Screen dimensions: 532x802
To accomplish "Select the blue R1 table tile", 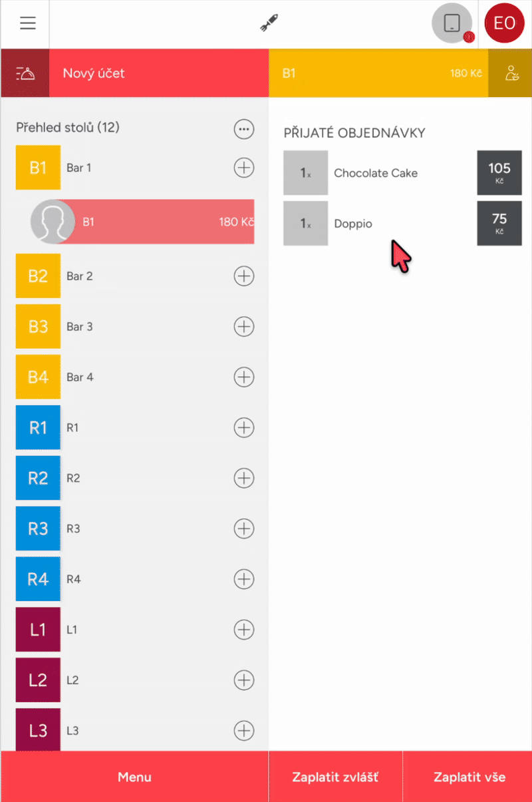I will [38, 427].
